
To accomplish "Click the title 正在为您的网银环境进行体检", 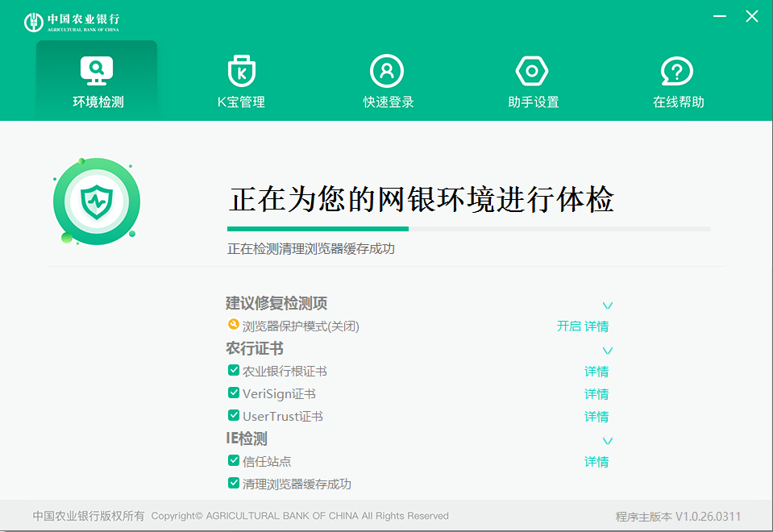I will (422, 200).
